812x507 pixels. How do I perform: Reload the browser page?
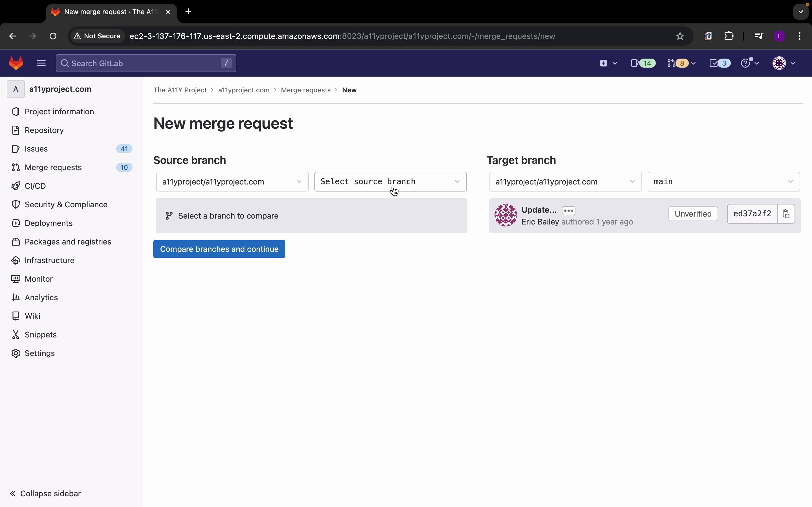pos(53,36)
